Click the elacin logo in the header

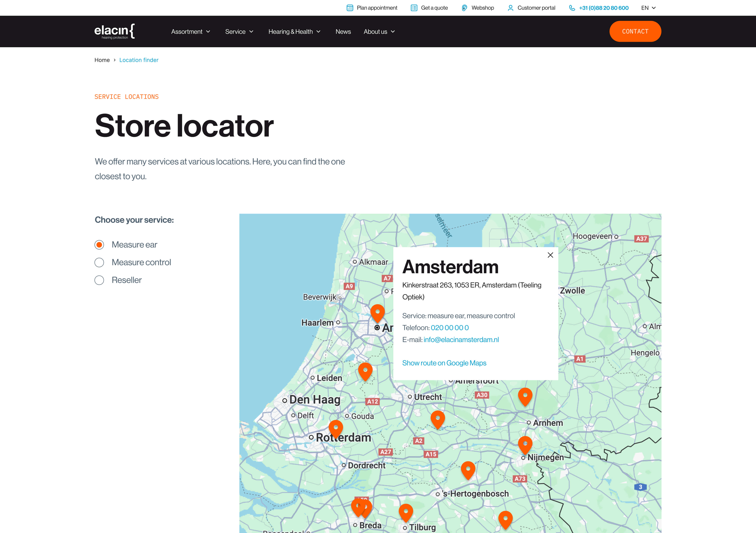pos(114,31)
